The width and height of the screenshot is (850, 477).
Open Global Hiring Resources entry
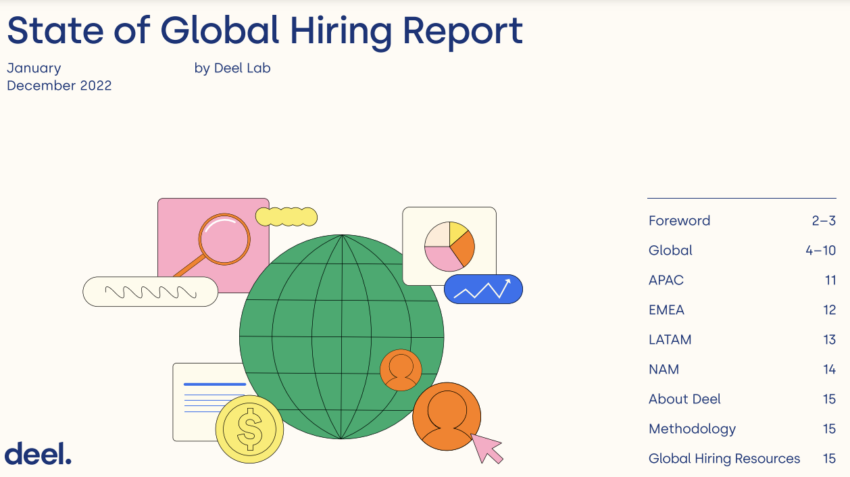point(724,459)
